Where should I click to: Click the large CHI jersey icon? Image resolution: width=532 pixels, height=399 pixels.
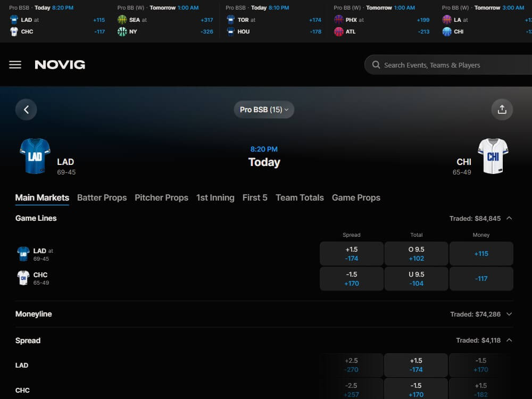tap(493, 156)
